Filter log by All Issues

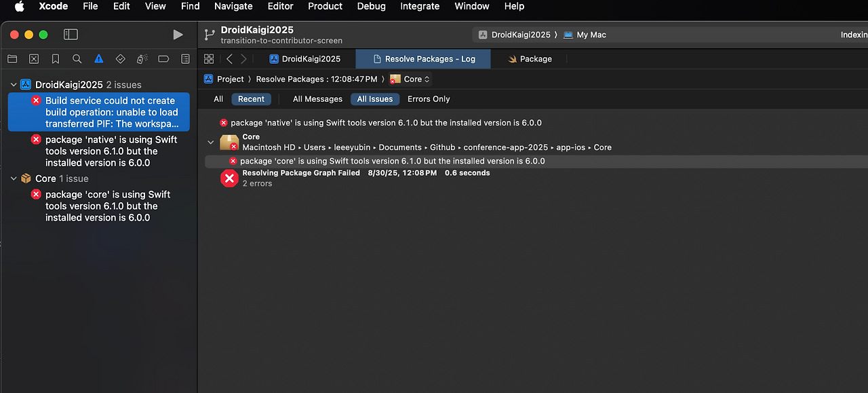tap(375, 99)
